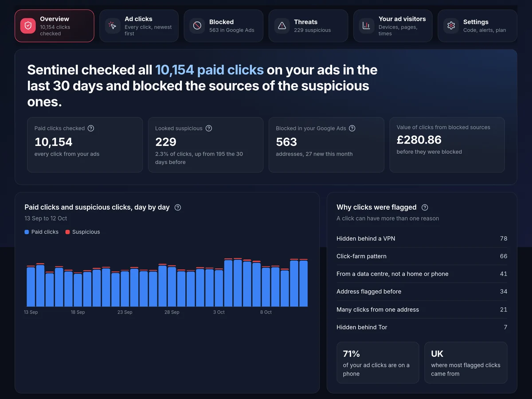Select the Hidden behind Tor row
The width and height of the screenshot is (532, 399).
click(x=422, y=327)
